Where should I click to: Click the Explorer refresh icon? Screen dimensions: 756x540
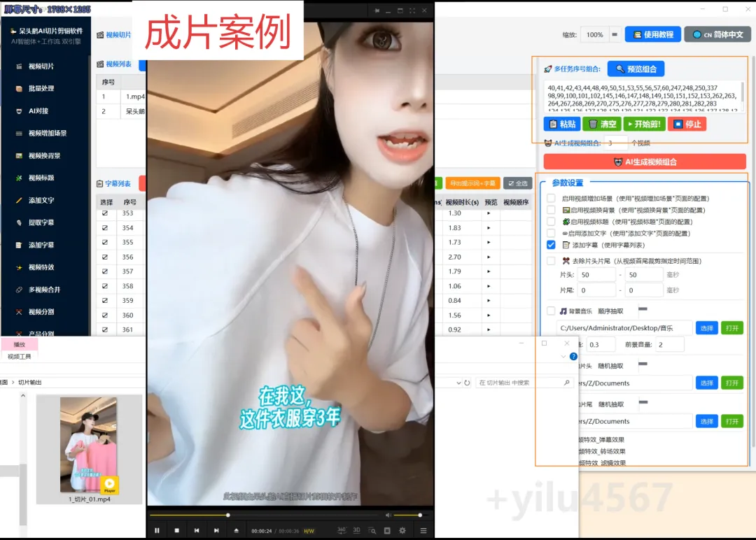(467, 383)
